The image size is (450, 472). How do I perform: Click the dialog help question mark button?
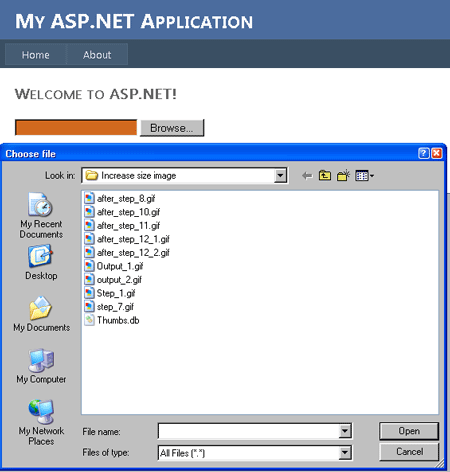[423, 153]
